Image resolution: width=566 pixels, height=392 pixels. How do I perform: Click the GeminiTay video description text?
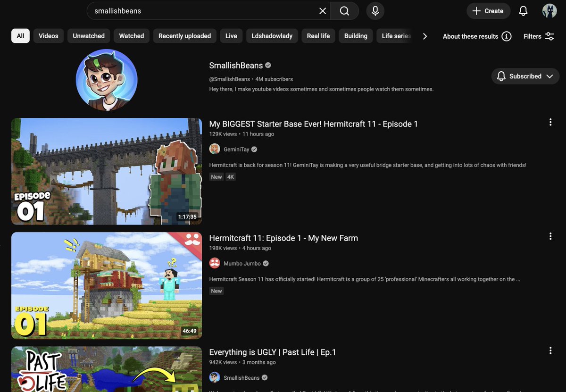(x=367, y=165)
